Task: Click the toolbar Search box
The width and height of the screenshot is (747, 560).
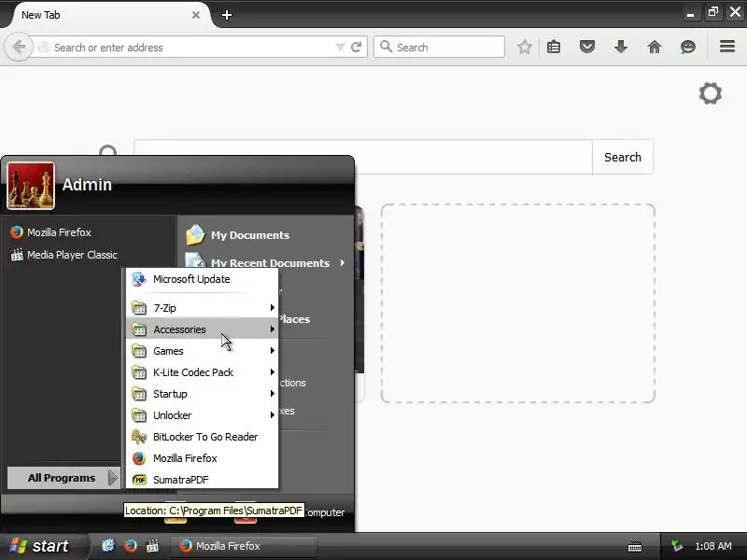Action: (439, 48)
